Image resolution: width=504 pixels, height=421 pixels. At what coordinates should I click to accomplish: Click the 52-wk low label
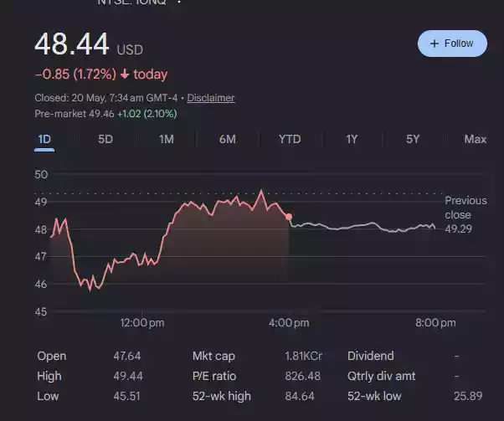[x=374, y=396]
